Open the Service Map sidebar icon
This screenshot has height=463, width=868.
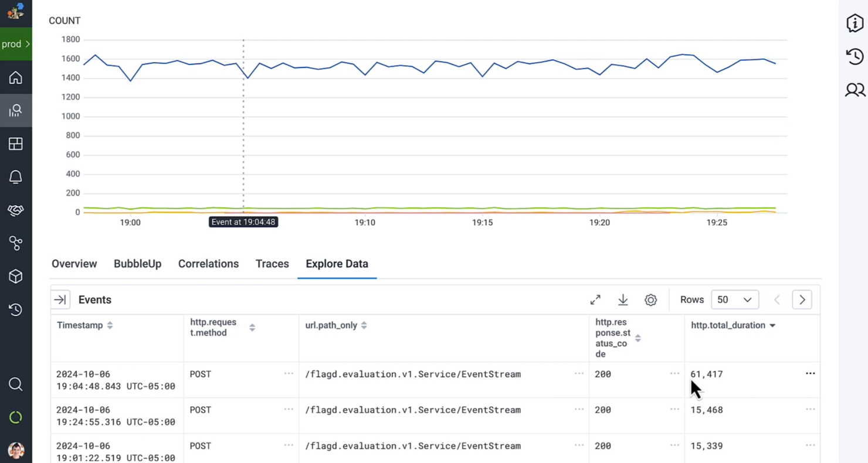pyautogui.click(x=16, y=243)
